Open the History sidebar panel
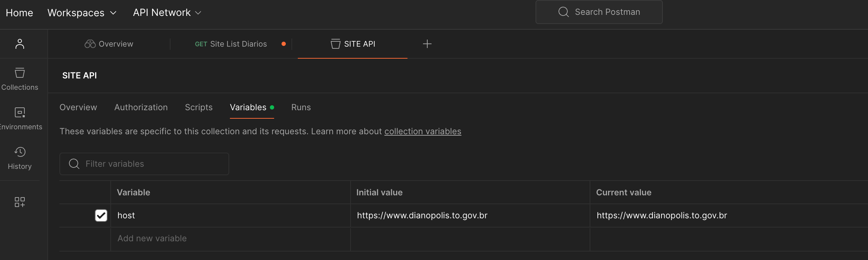Screen dimensions: 868x260 point(20,158)
